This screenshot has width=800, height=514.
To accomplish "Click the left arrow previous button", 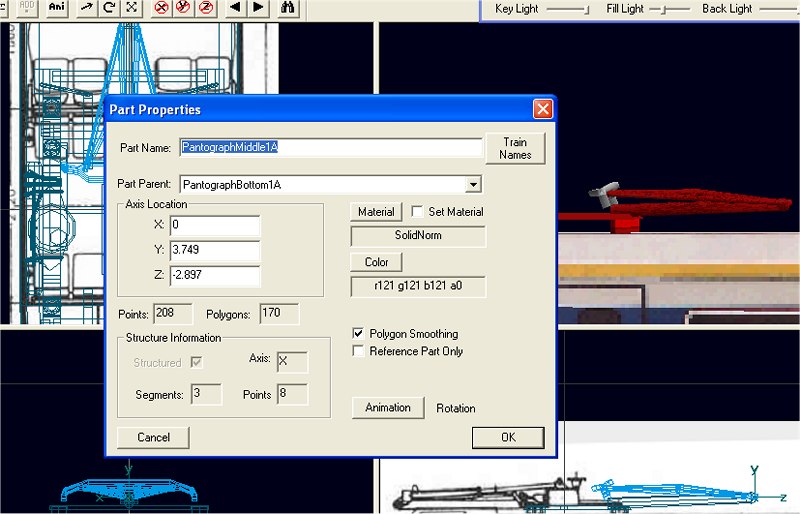I will (236, 8).
